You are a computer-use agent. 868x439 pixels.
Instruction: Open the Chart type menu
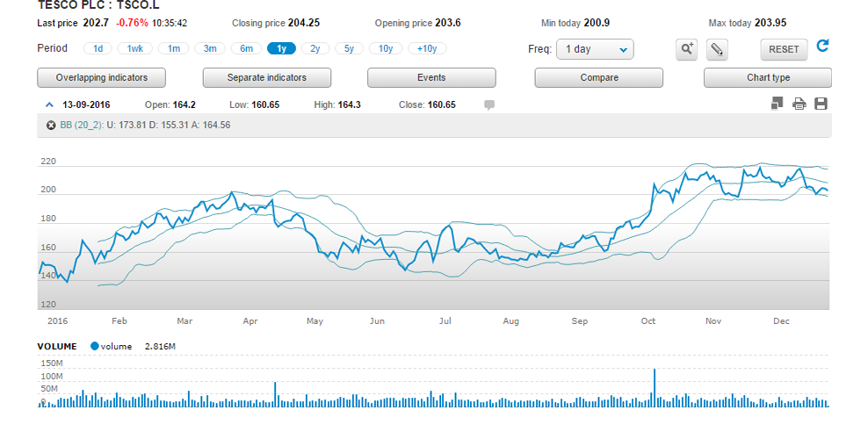pos(768,78)
